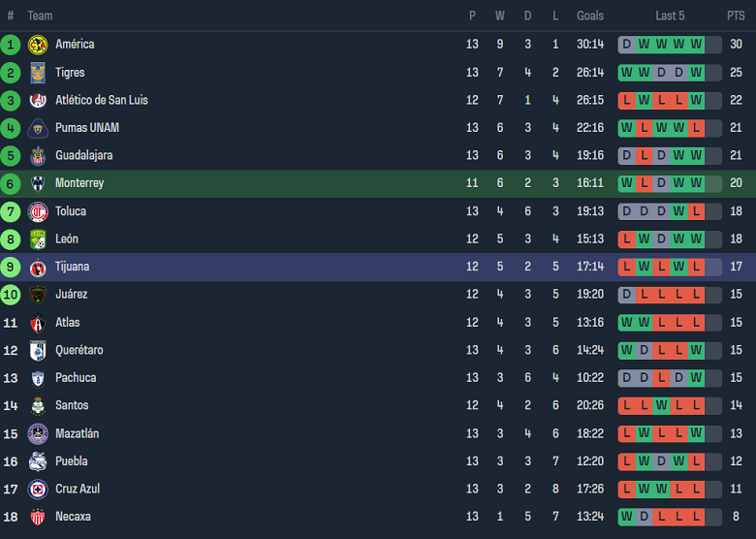756x539 pixels.
Task: Click position 1 rank badge
Action: click(11, 45)
